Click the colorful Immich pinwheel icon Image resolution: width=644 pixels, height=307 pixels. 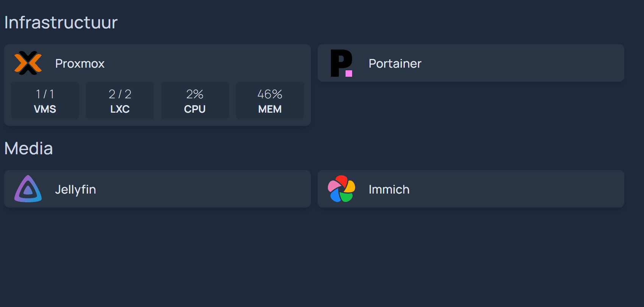[x=341, y=189]
